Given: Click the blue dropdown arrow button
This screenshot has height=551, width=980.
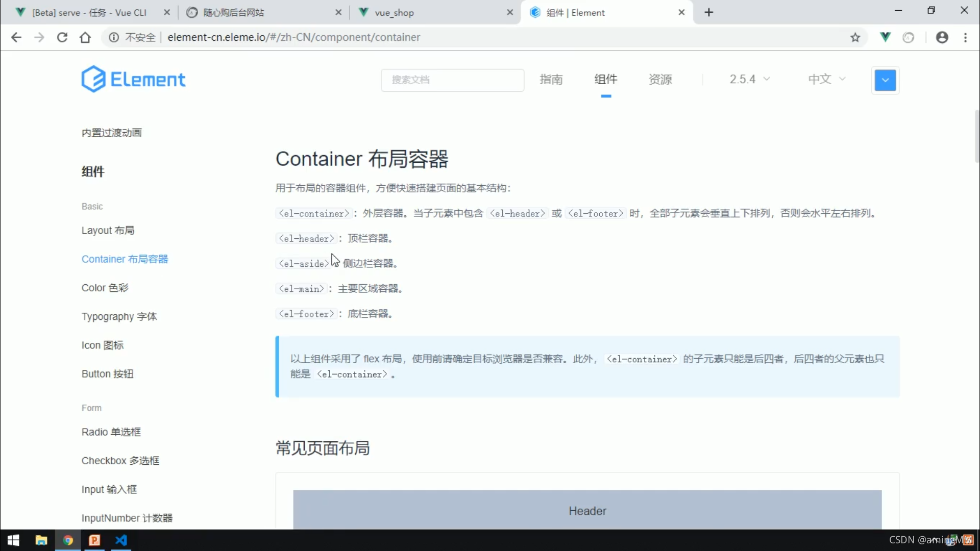Looking at the screenshot, I should coord(885,80).
